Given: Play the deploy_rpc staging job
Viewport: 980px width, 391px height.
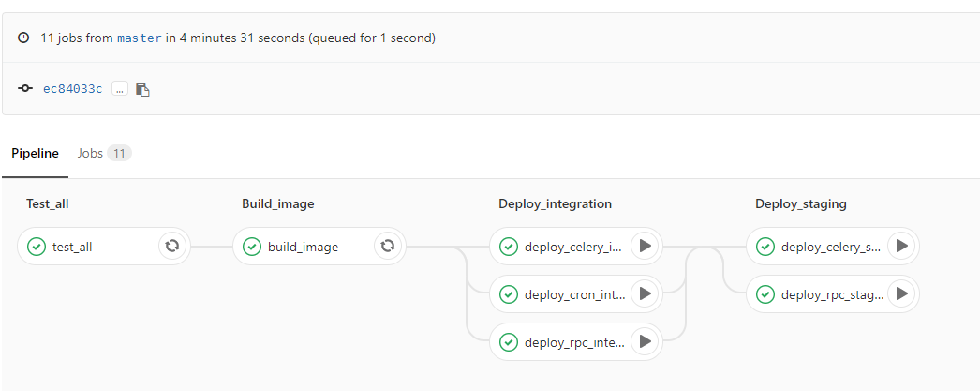Looking at the screenshot, I should [901, 294].
